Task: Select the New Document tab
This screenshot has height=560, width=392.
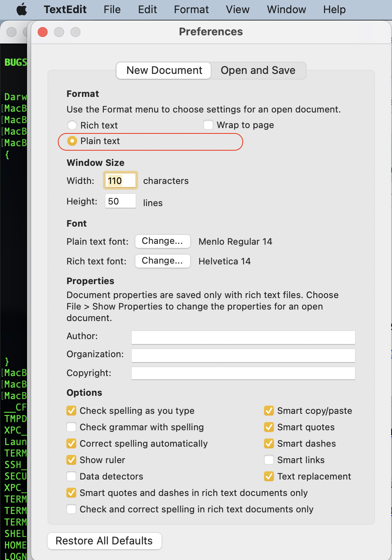Action: tap(163, 70)
